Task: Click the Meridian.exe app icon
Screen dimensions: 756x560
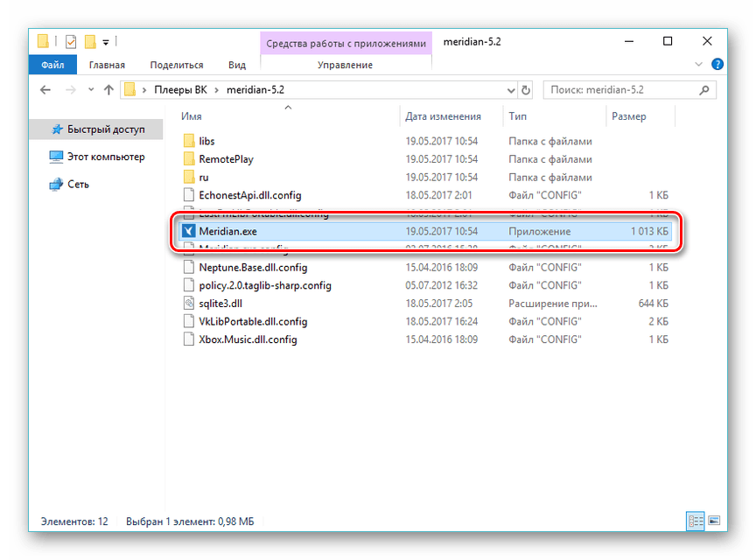Action: point(188,232)
